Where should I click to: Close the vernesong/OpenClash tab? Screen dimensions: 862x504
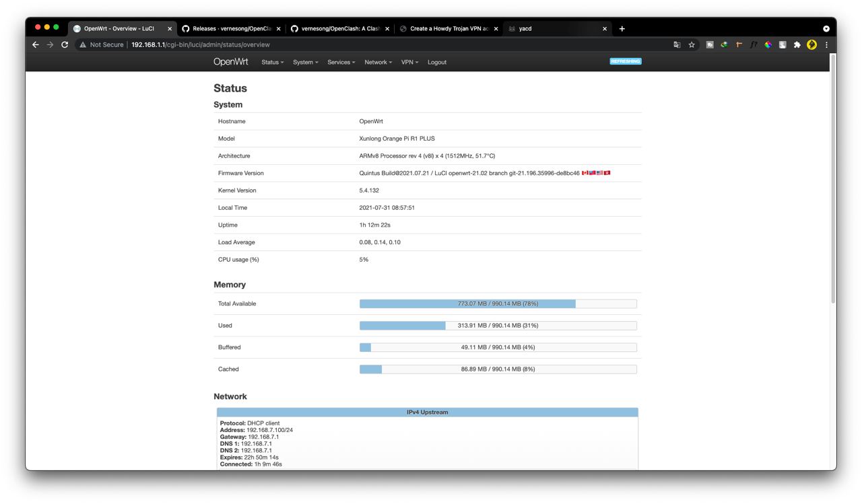tap(387, 29)
